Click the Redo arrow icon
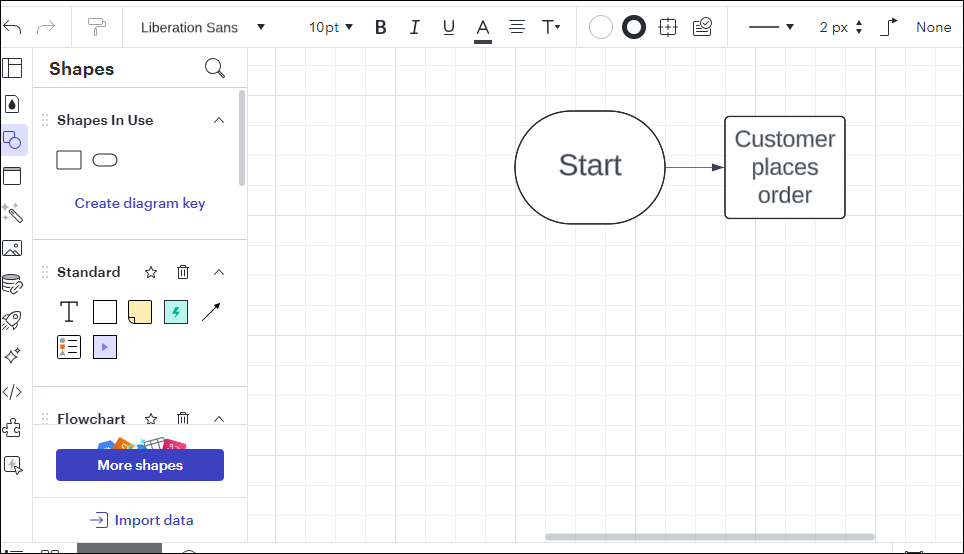 pyautogui.click(x=46, y=27)
